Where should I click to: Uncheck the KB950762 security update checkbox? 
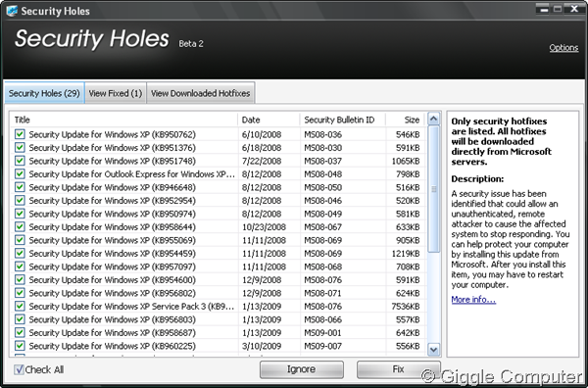(20, 134)
